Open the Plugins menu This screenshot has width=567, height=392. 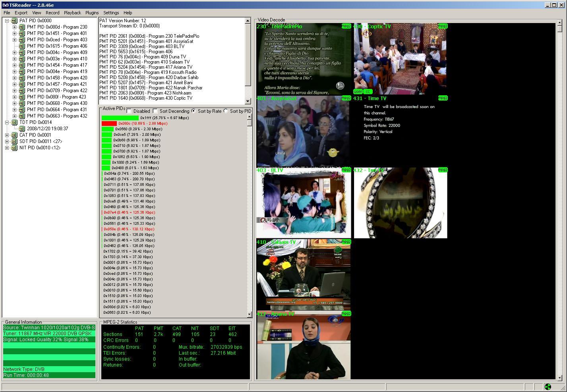[92, 13]
